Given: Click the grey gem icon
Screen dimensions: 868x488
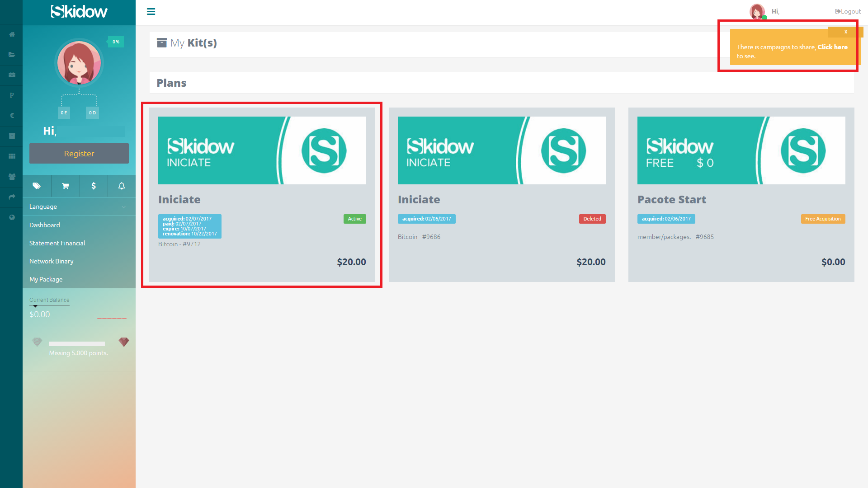Looking at the screenshot, I should tap(37, 342).
